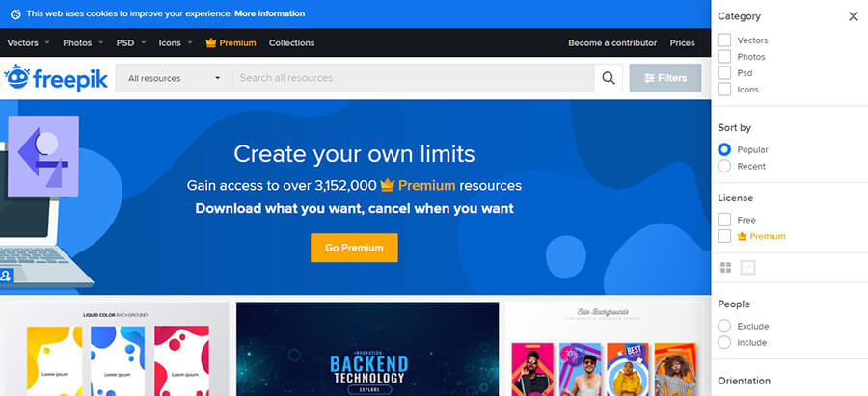Enable the Vectors category checkbox

click(724, 40)
